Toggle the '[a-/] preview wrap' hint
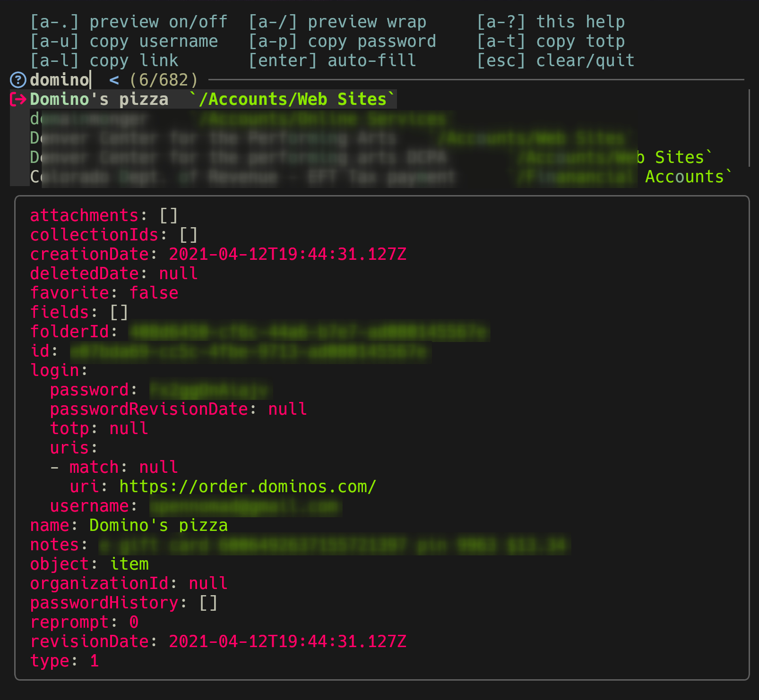Screen dimensions: 759x700 tap(337, 22)
